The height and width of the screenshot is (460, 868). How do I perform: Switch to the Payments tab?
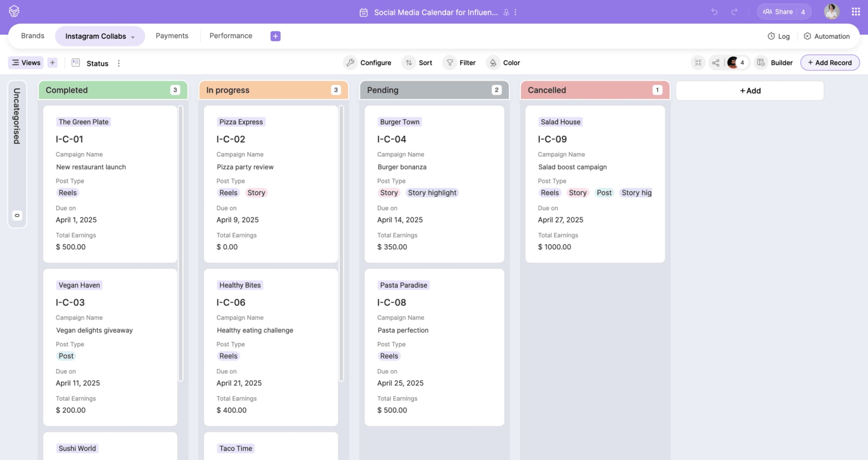[x=172, y=36]
